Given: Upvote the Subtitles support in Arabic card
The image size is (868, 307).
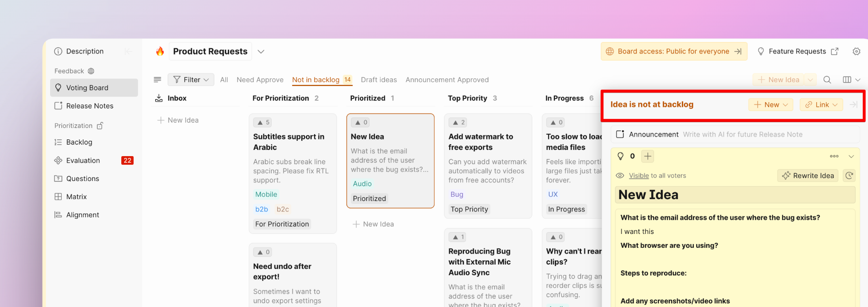Looking at the screenshot, I should (x=263, y=123).
